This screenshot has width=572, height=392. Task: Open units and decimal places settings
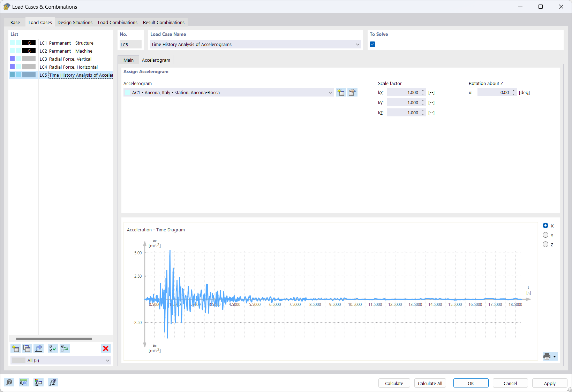(23, 382)
